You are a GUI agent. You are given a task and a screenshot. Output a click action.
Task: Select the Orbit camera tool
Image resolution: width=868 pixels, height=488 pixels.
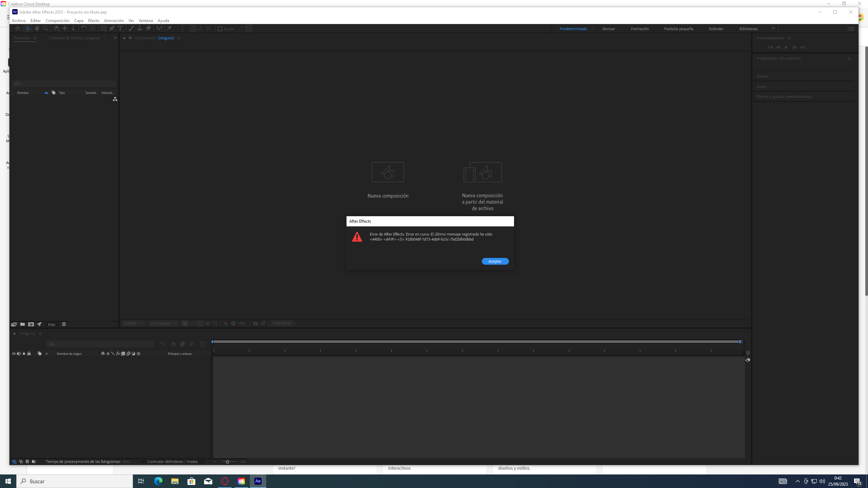(56, 28)
